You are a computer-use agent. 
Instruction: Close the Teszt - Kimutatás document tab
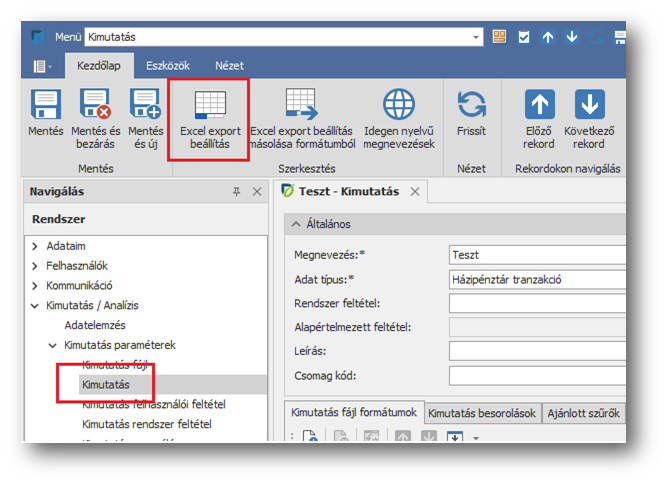click(x=415, y=190)
